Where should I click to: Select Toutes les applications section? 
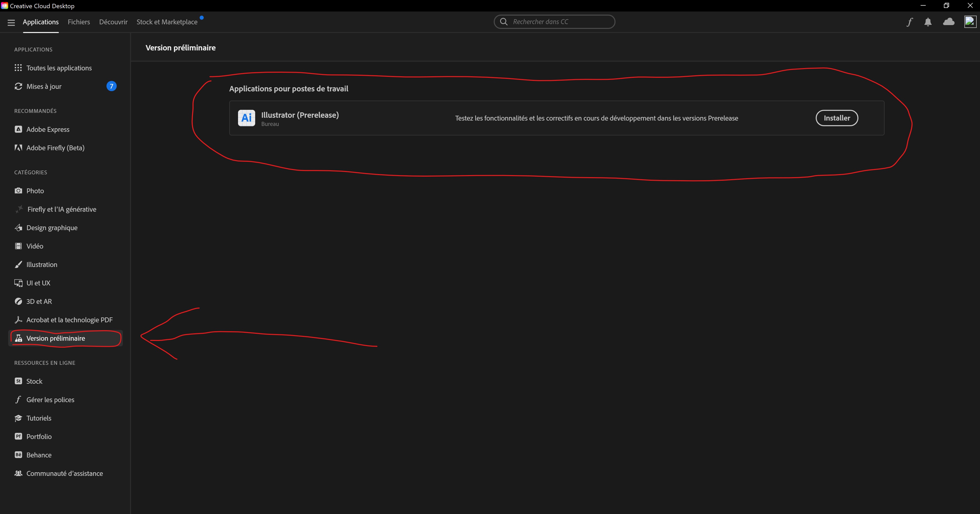[x=59, y=67]
